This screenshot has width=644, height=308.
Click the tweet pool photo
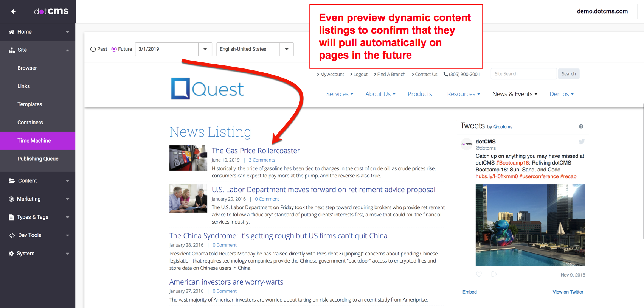tap(530, 225)
